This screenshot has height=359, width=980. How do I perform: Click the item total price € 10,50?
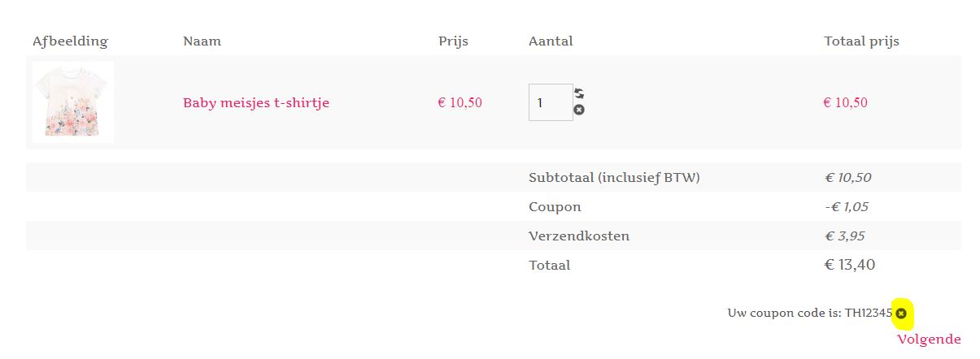845,103
